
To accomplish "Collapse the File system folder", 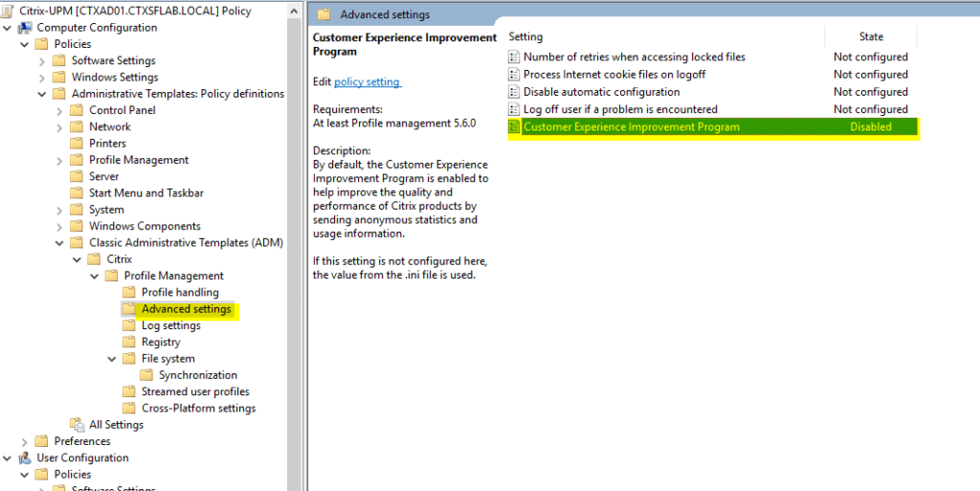I will (113, 359).
